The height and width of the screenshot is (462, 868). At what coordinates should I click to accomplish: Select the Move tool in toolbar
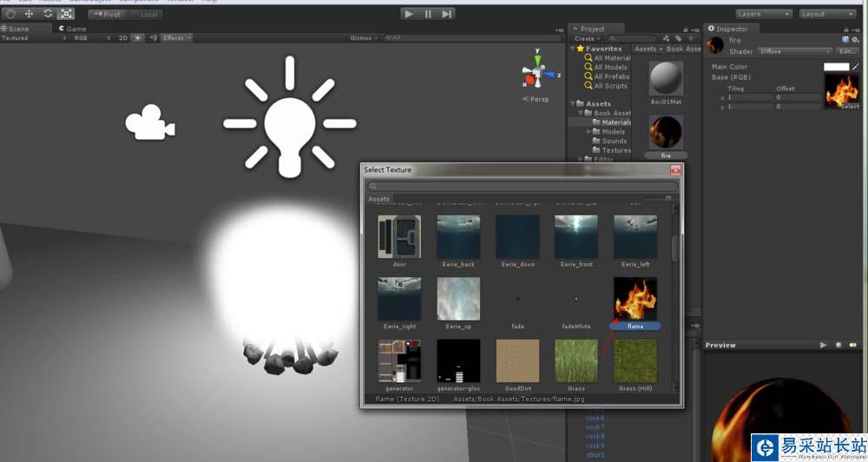(29, 14)
